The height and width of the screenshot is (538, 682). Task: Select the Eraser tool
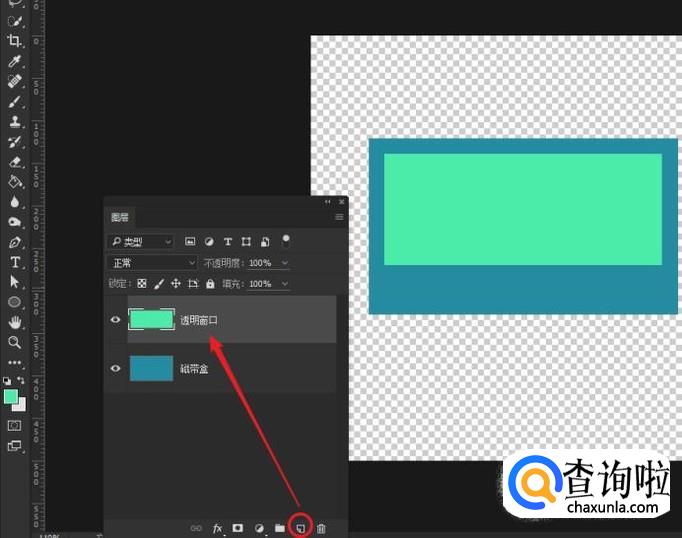click(14, 162)
